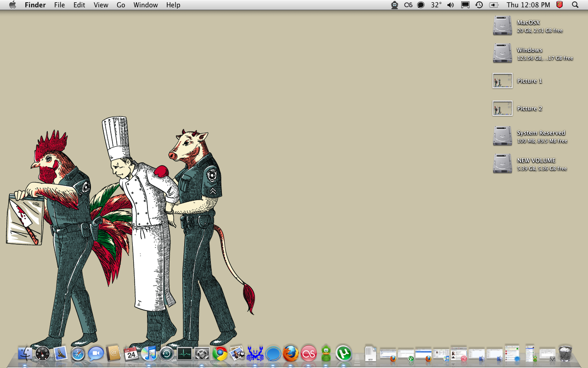This screenshot has height=368, width=588.
Task: Open the red shield menu bar icon
Action: tap(560, 5)
